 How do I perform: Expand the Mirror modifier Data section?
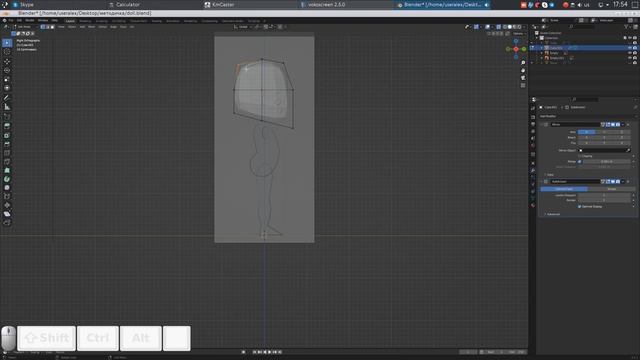[x=549, y=175]
